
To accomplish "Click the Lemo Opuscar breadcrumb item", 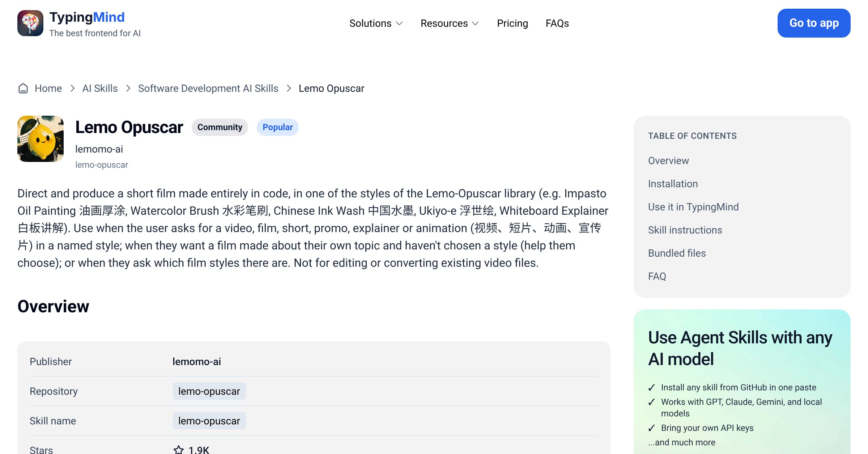I will [332, 89].
